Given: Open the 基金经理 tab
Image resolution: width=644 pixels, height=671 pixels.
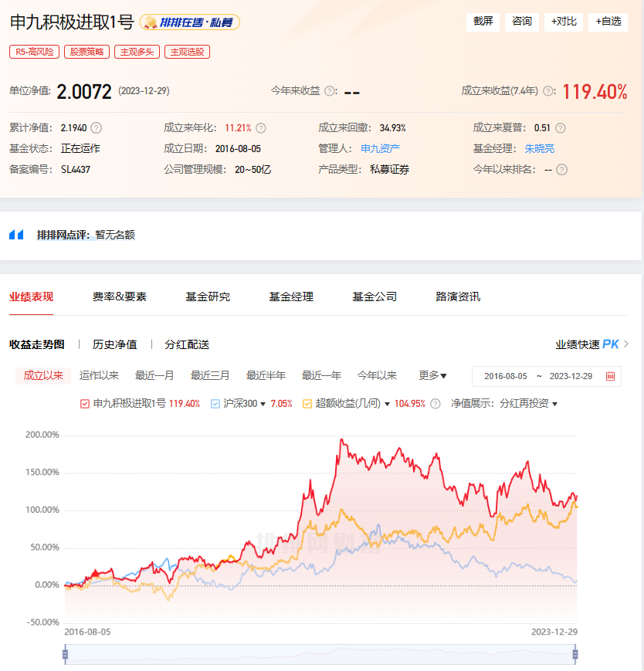Looking at the screenshot, I should (x=291, y=297).
